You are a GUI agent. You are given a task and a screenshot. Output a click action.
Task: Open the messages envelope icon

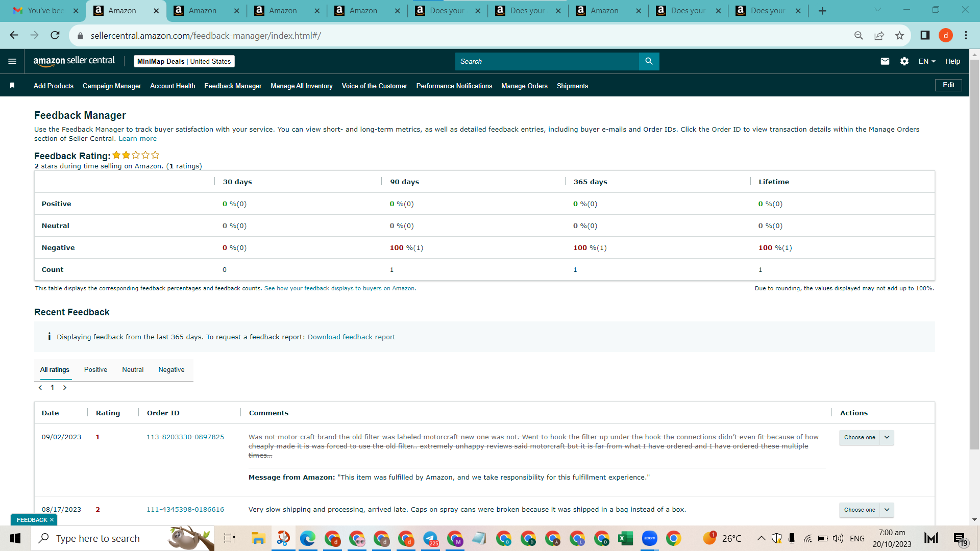(885, 61)
